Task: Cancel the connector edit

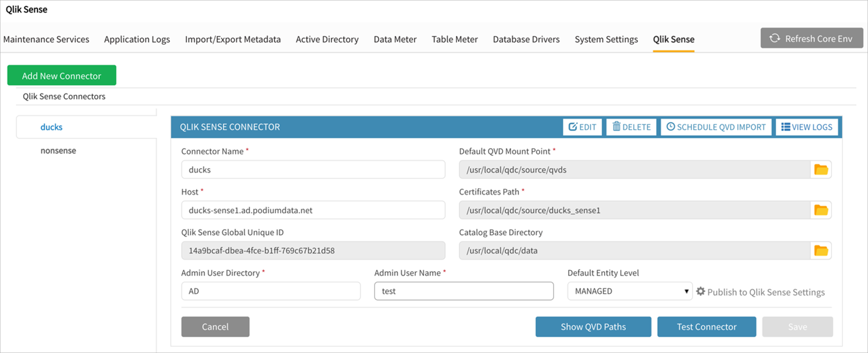Action: coord(215,327)
